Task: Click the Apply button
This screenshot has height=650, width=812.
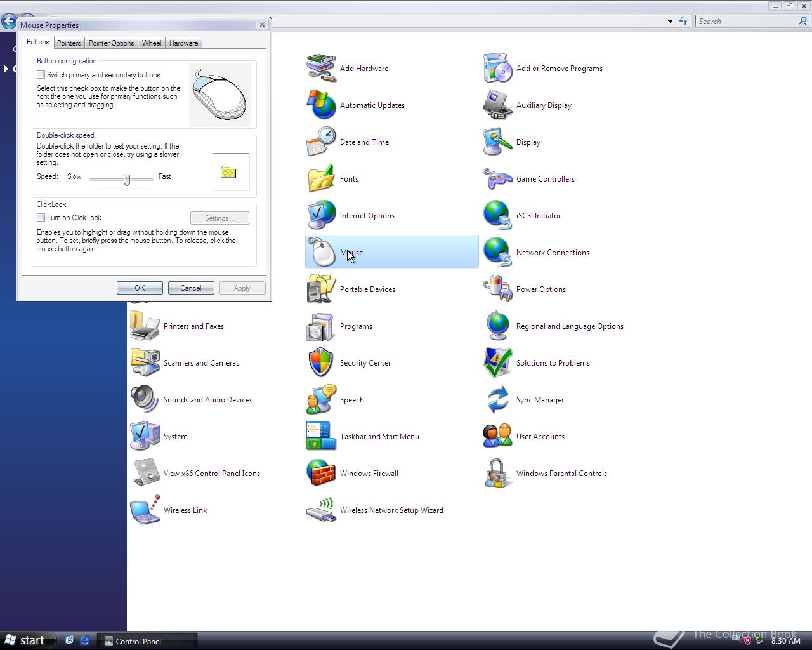Action: [x=242, y=288]
